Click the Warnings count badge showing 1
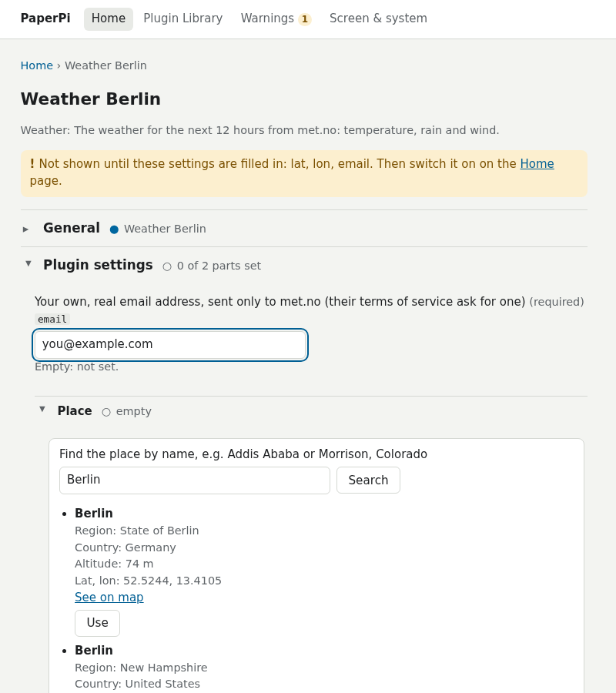616x693 pixels. click(304, 19)
